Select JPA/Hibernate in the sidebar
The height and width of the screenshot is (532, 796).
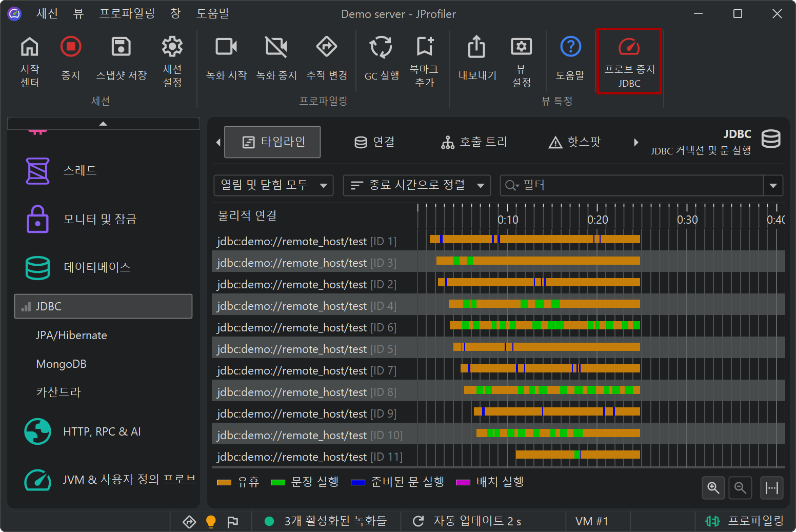tap(71, 336)
